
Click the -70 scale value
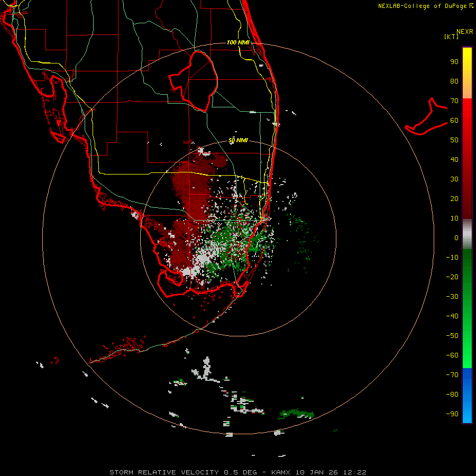point(452,374)
